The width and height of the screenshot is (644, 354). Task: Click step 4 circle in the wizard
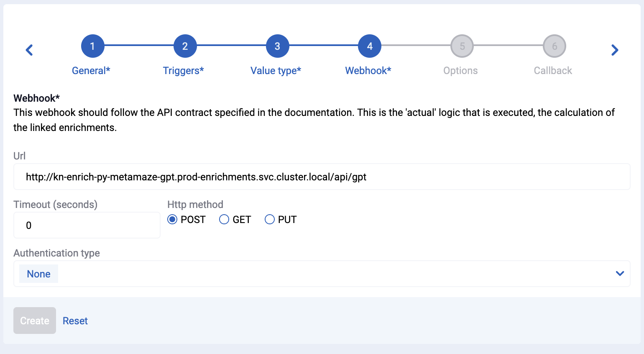tap(370, 46)
